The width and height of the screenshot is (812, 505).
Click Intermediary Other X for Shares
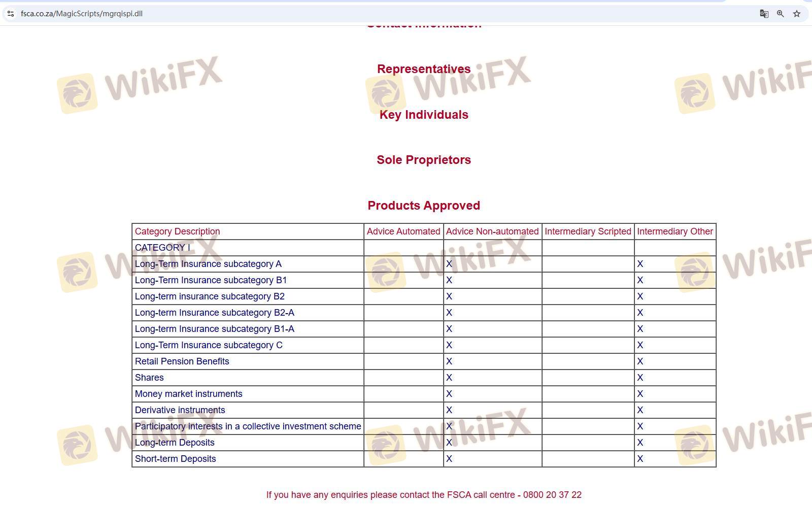(x=640, y=378)
